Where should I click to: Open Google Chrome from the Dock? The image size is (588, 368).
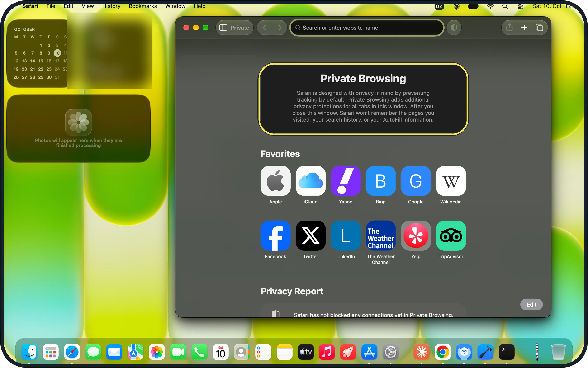click(x=442, y=352)
